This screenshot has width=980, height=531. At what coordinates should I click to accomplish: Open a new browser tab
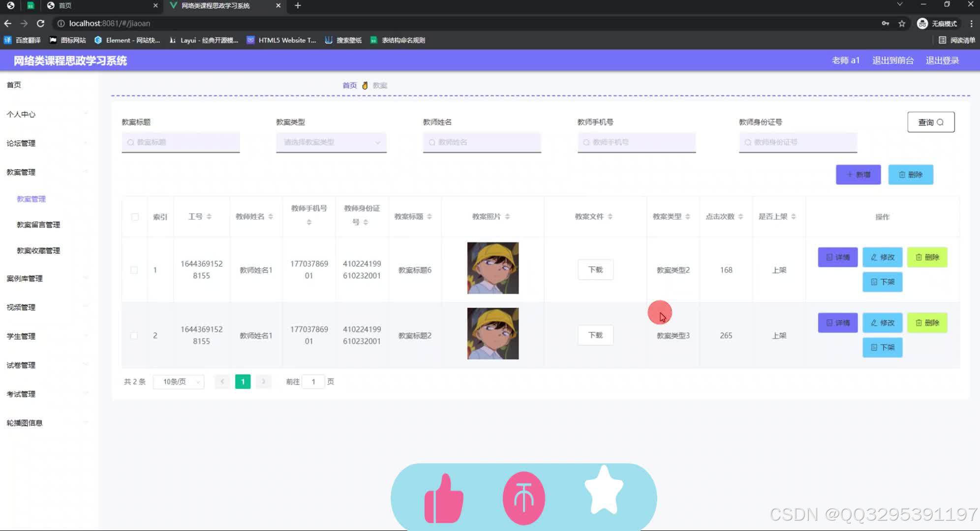coord(298,5)
